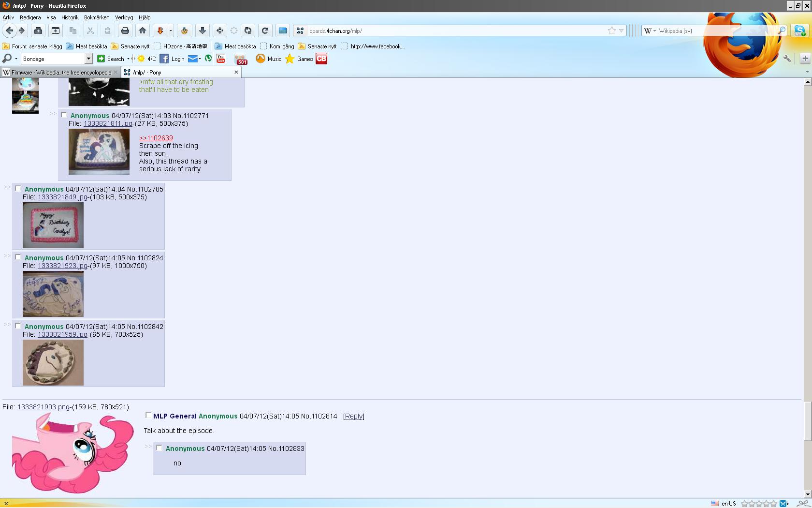Open file link 1333821811.jpg
Viewport: 812px width, 508px height.
point(108,123)
